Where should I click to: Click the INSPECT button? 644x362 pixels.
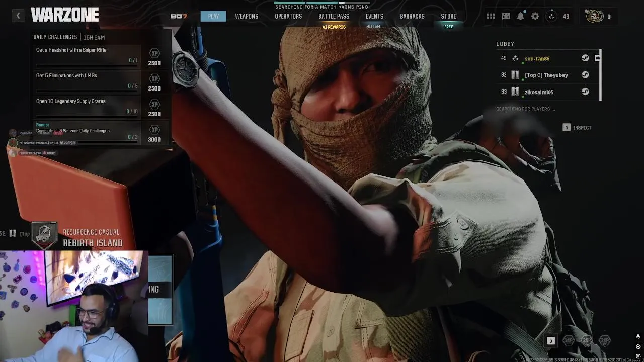577,128
